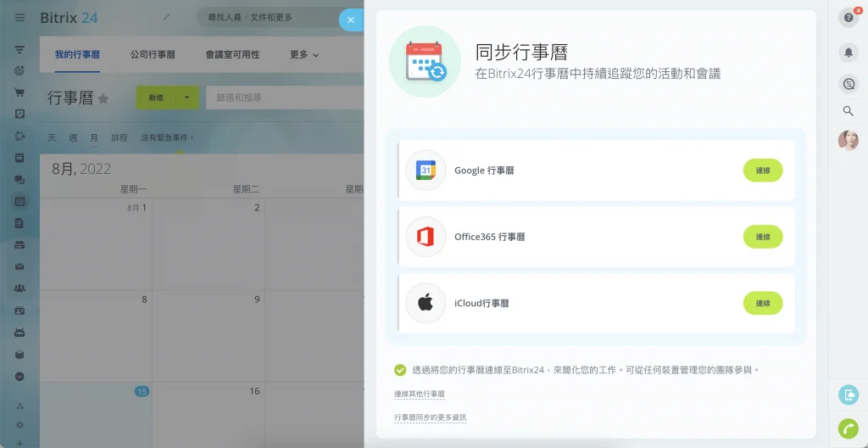Viewport: 868px width, 448px height.
Task: Open the notifications bell
Action: click(x=848, y=52)
